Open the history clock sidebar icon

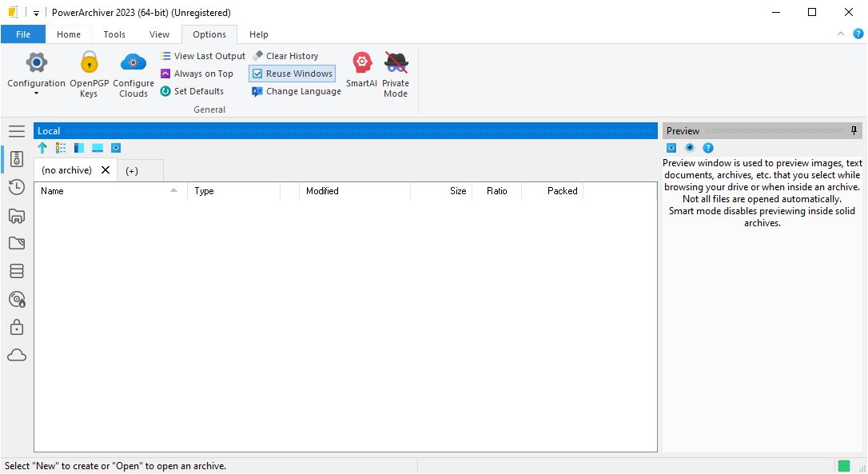(17, 187)
